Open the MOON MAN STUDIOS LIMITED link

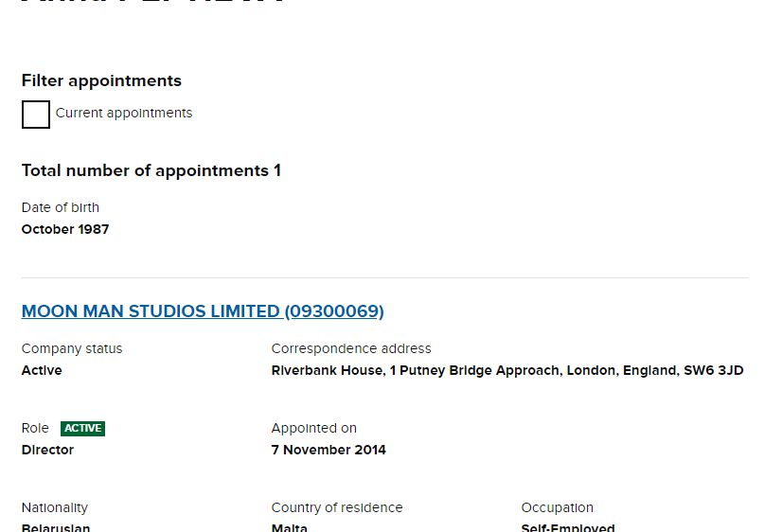[x=203, y=311]
